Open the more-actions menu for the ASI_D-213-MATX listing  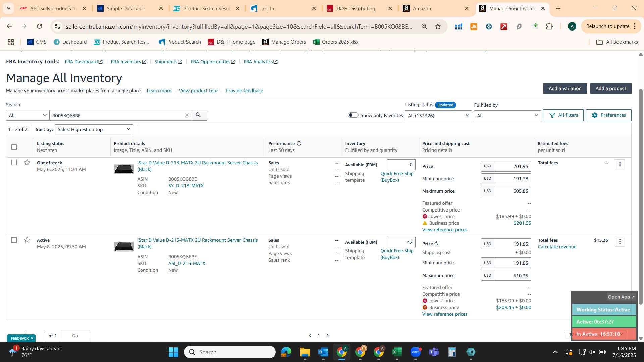click(x=620, y=242)
